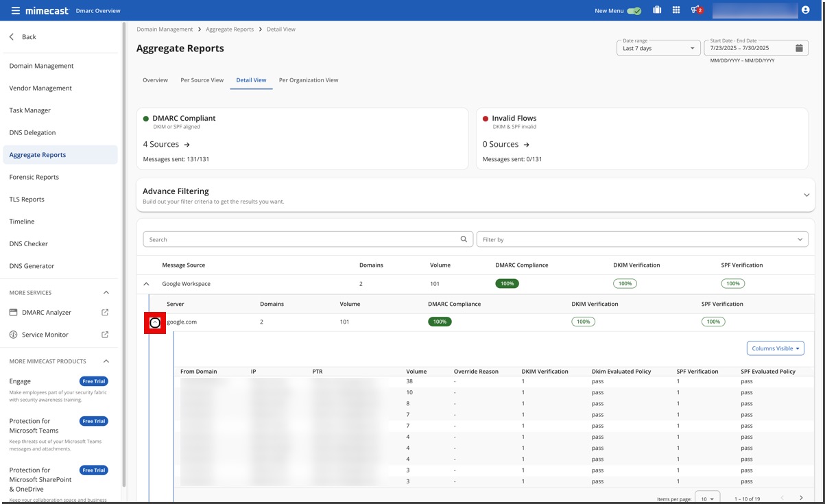
Task: Open the user account profile icon
Action: 805,10
